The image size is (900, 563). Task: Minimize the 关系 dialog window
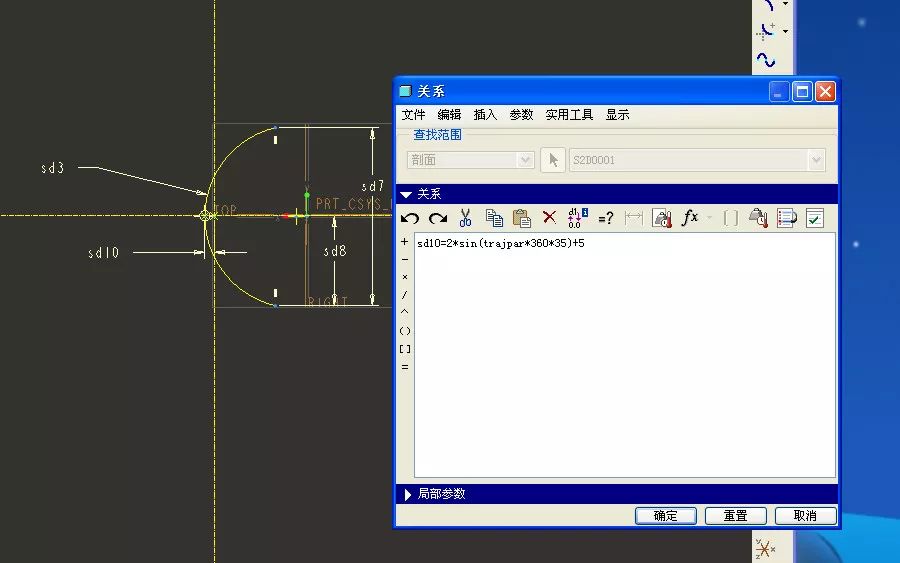(x=779, y=91)
